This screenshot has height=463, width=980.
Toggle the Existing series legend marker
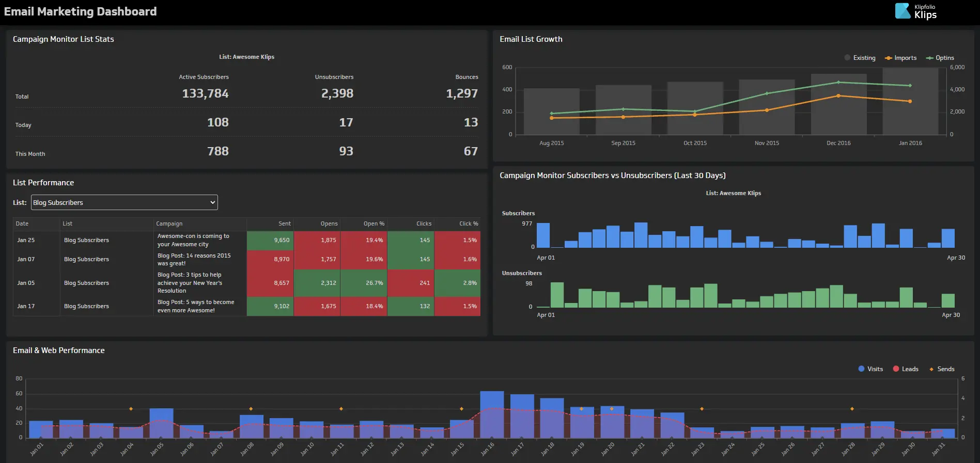847,58
